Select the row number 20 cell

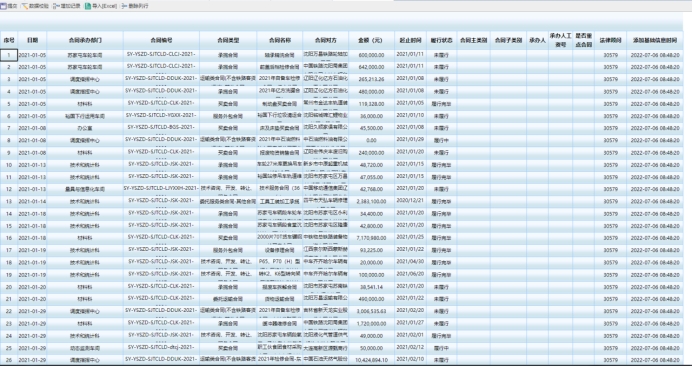(9, 287)
